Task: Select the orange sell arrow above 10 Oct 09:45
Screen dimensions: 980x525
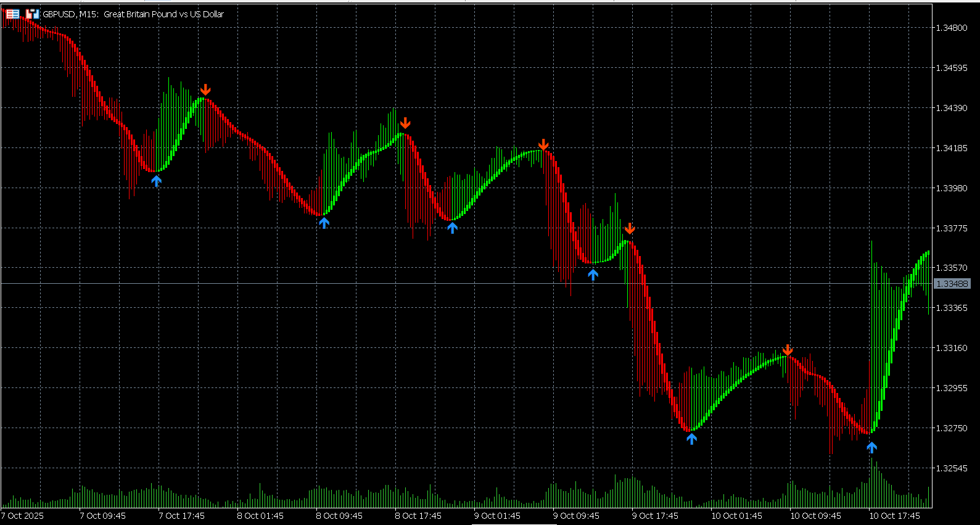Action: 788,350
